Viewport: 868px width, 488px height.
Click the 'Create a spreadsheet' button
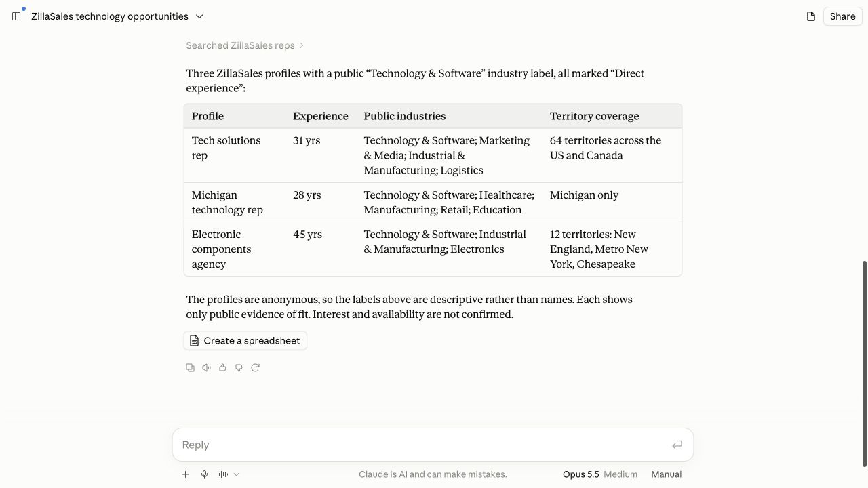tap(245, 340)
